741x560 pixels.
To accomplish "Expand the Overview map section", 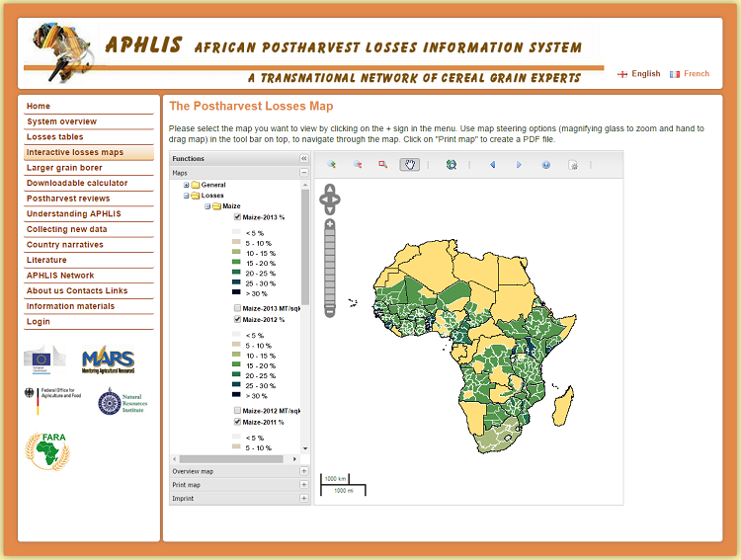I will pyautogui.click(x=304, y=471).
